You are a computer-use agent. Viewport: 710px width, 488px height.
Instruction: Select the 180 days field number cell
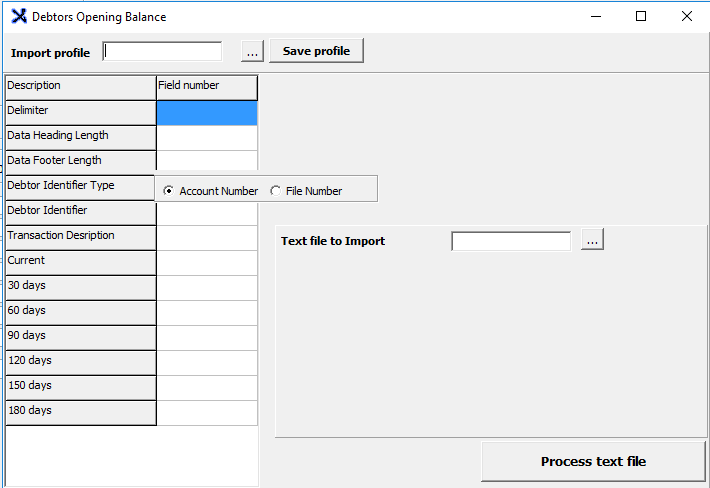207,413
